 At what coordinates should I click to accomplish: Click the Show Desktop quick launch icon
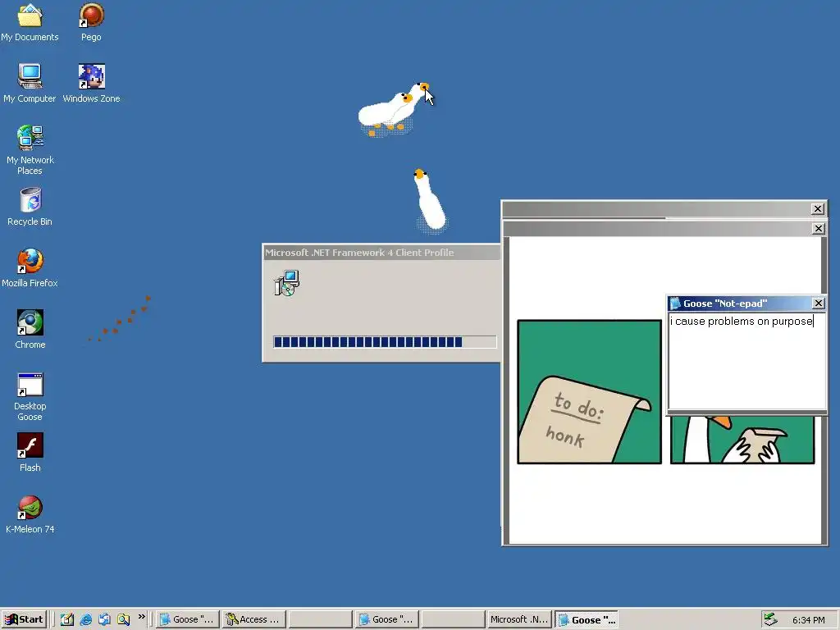point(67,619)
